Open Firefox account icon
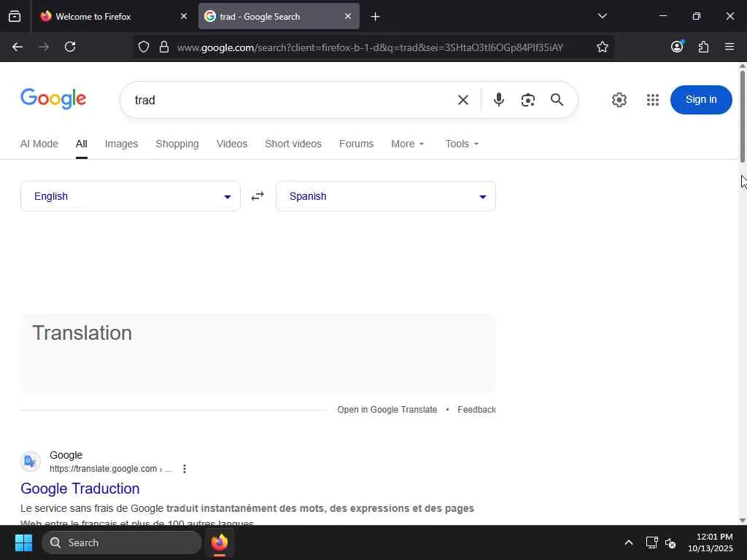Image resolution: width=747 pixels, height=560 pixels. [677, 46]
